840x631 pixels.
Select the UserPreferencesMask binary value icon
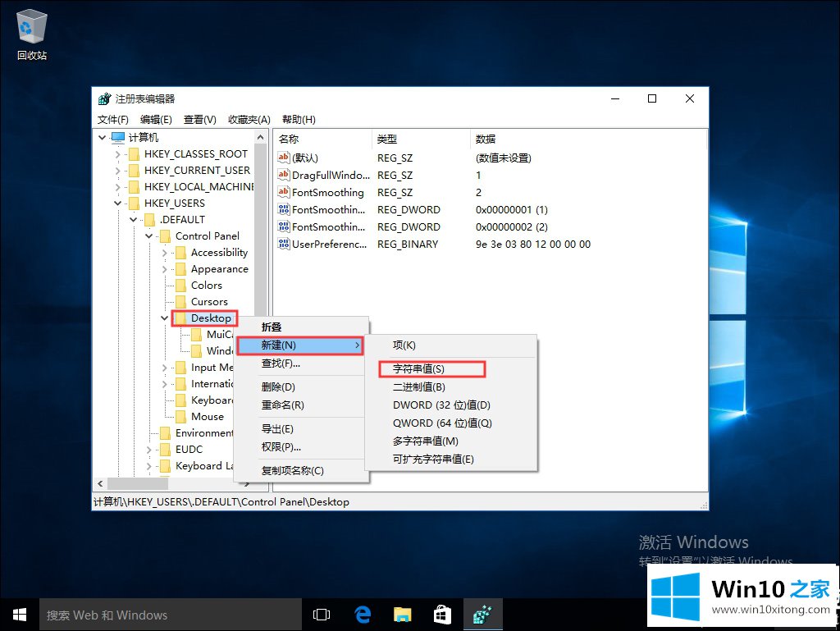point(284,244)
